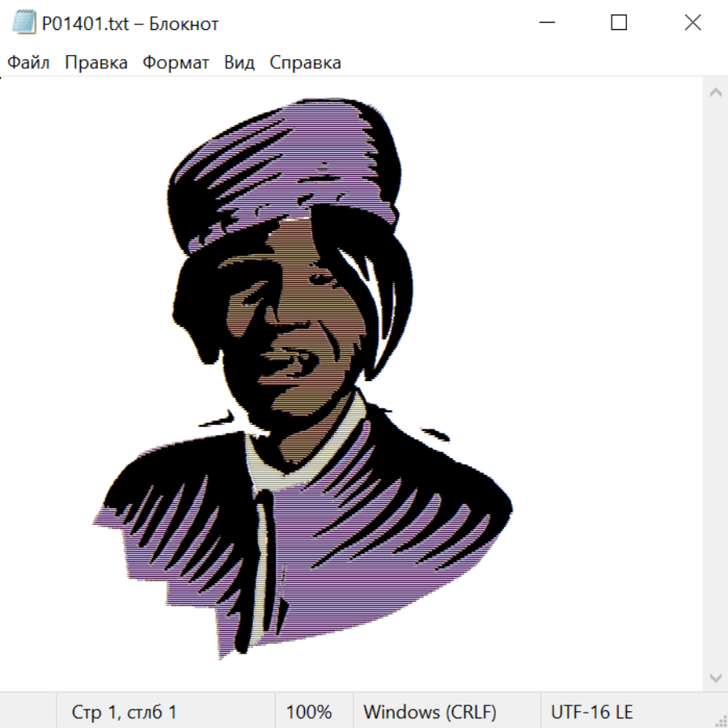Open the Формат menu
The image size is (728, 728).
[x=176, y=63]
